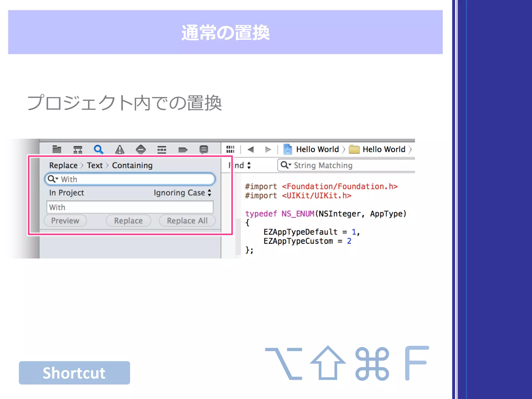The width and height of the screenshot is (532, 399).
Task: Click the Replace button
Action: coord(128,221)
